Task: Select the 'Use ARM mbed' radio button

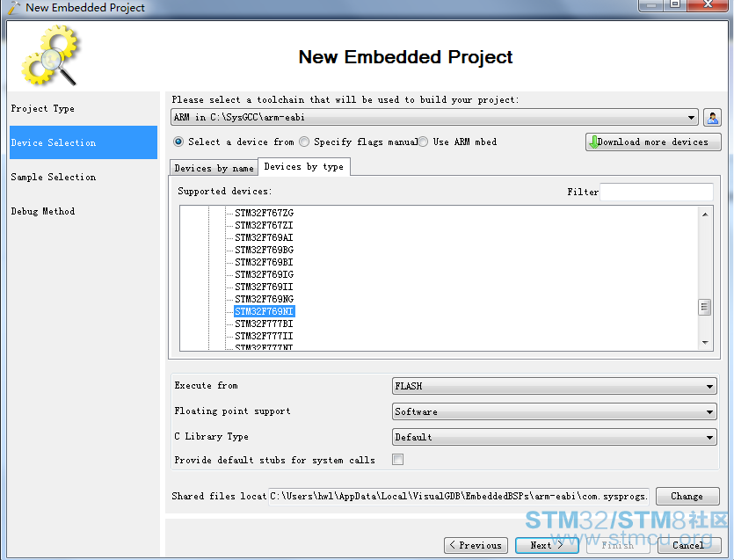Action: [x=423, y=142]
